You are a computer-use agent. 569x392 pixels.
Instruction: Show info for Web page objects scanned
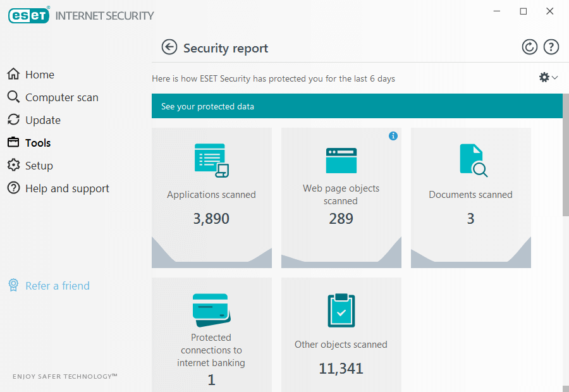click(x=393, y=136)
